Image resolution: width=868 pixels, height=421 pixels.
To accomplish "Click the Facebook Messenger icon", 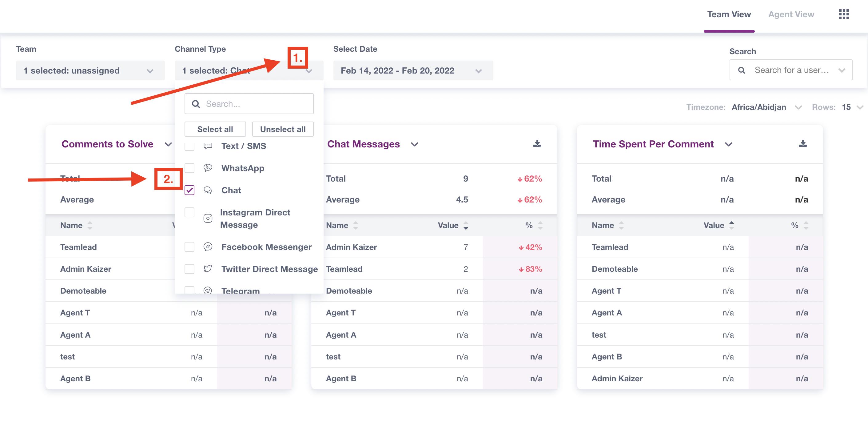I will 208,247.
